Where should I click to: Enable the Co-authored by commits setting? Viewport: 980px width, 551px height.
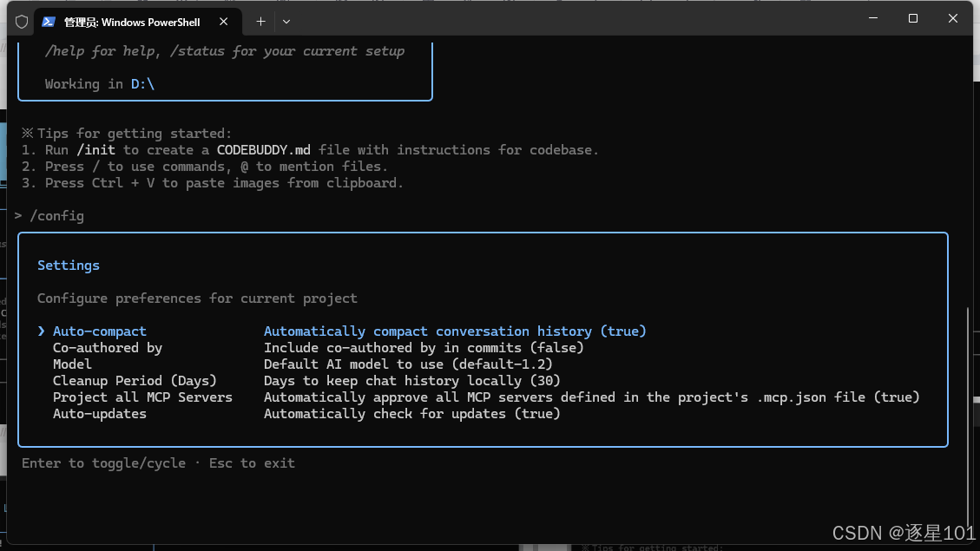tap(107, 347)
